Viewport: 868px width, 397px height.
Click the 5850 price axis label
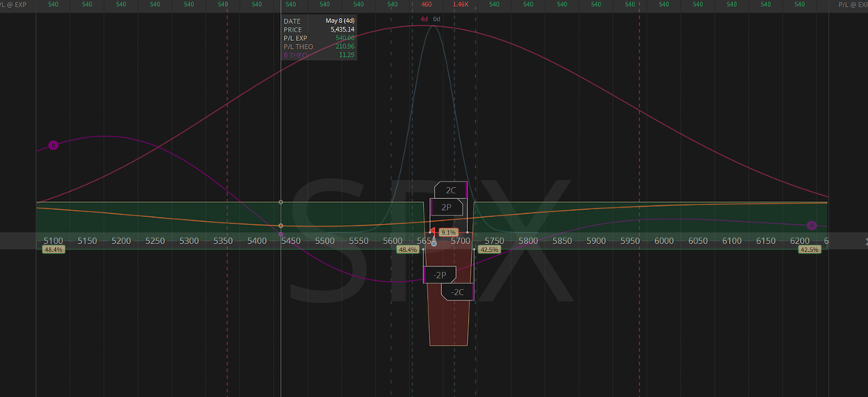click(562, 241)
